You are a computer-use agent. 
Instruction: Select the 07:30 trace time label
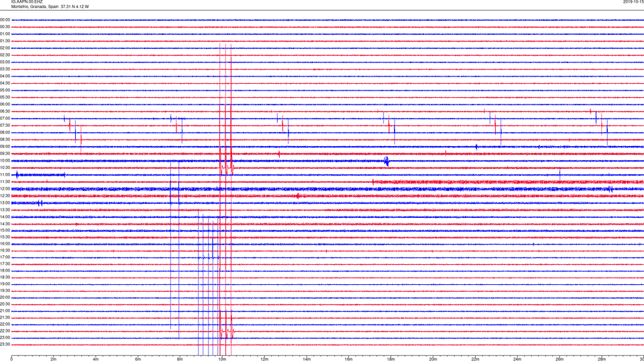click(x=5, y=125)
